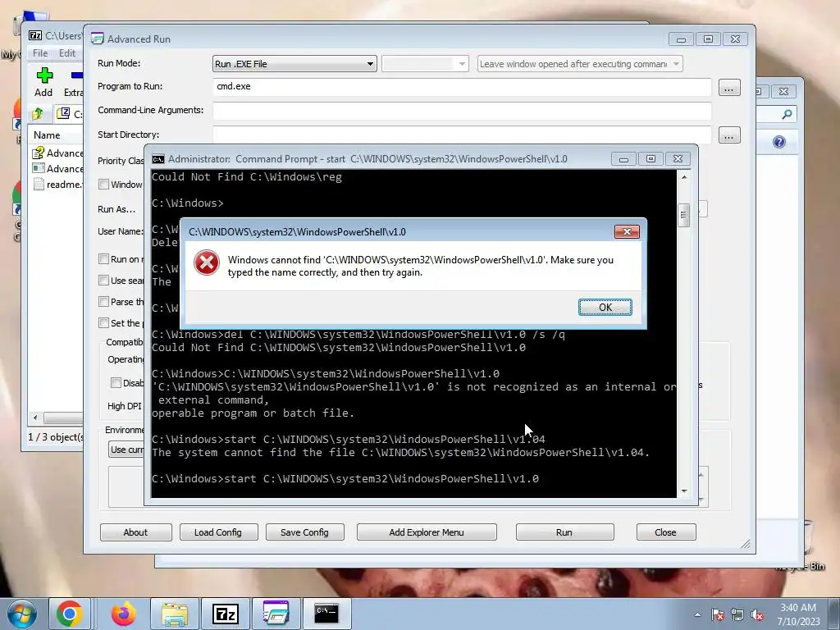Switch to Advanced Run taskbar button
Image resolution: width=840 pixels, height=630 pixels.
tap(276, 614)
